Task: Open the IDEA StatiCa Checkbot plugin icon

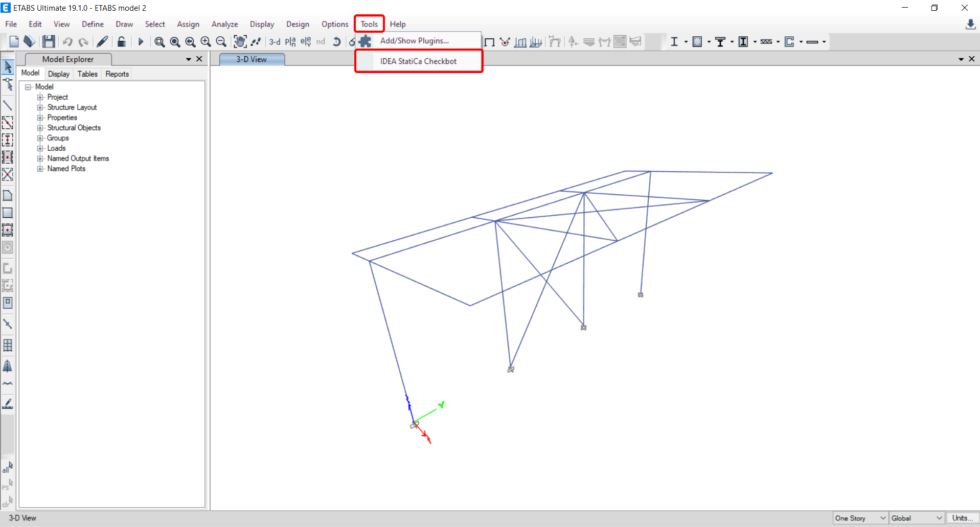Action: point(418,61)
